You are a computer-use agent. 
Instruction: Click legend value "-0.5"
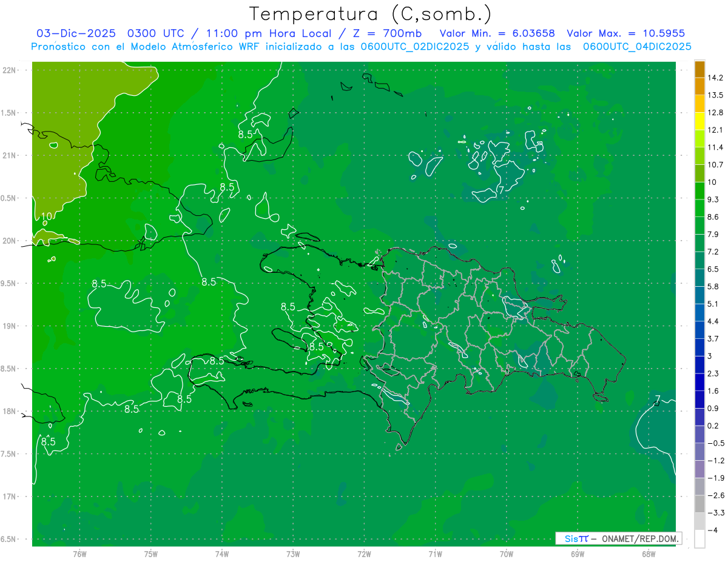tap(715, 444)
